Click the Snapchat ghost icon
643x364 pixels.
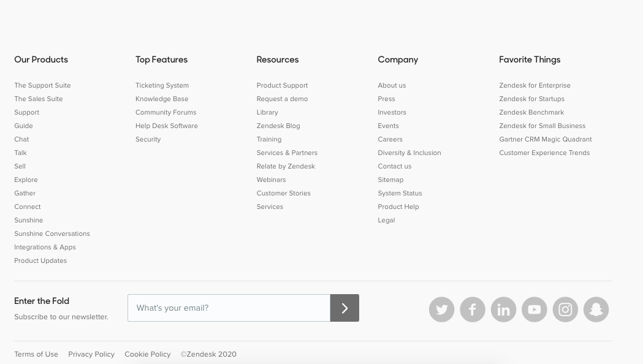click(596, 309)
